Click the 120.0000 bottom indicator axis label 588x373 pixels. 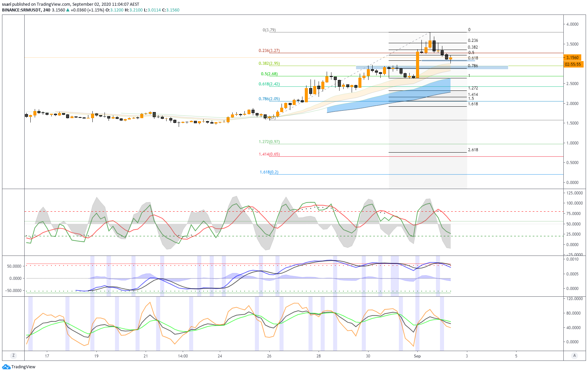[575, 299]
